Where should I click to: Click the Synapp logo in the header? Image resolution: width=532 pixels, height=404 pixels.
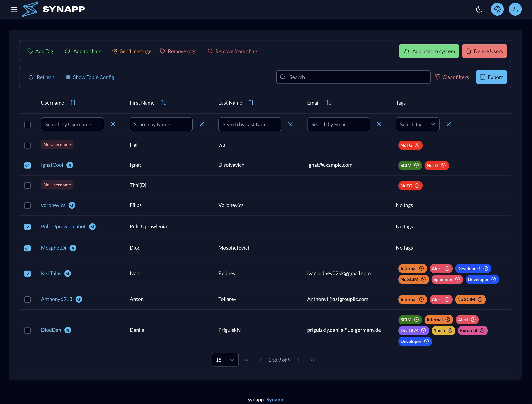click(53, 9)
